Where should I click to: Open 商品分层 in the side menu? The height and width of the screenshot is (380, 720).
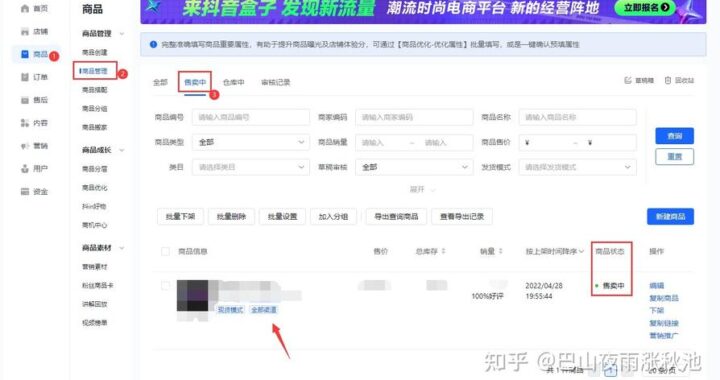95,169
